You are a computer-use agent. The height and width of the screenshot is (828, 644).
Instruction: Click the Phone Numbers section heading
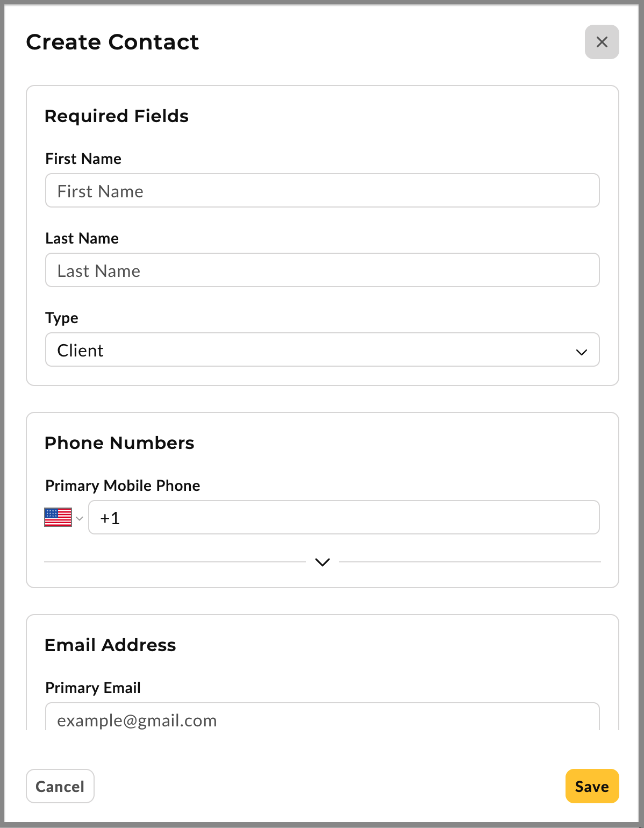click(120, 443)
